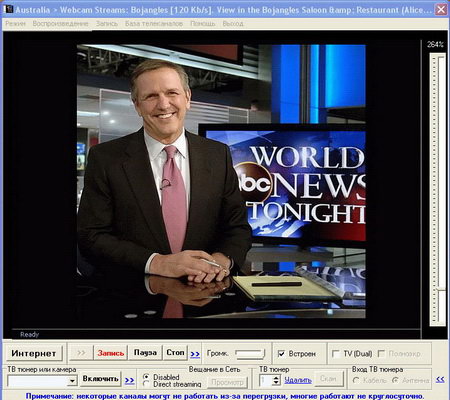This screenshot has width=450, height=400.
Task: Click the Интернет button
Action: 34,353
